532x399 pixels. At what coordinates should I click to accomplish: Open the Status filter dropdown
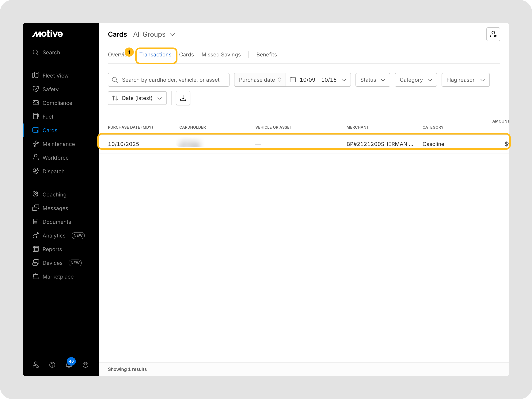[x=373, y=80]
